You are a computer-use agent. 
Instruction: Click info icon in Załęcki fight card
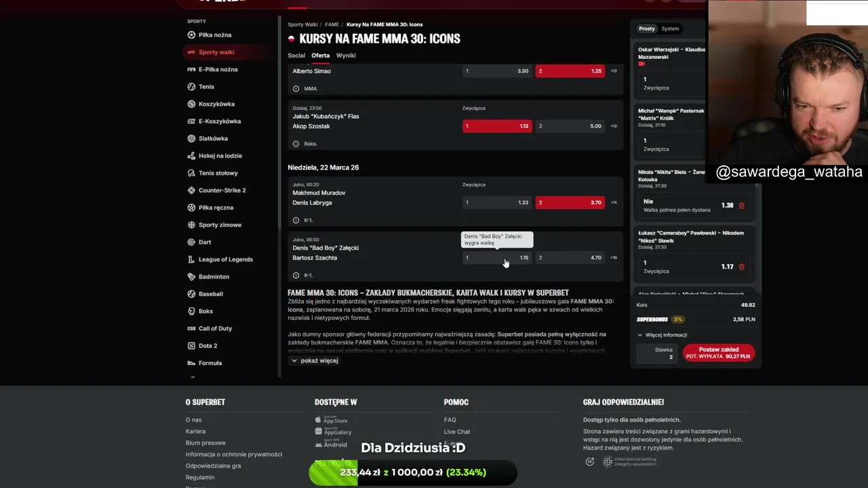tap(296, 275)
